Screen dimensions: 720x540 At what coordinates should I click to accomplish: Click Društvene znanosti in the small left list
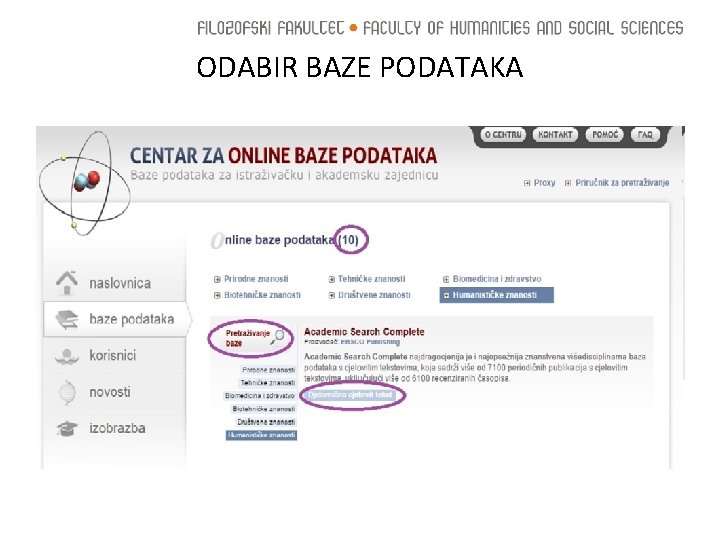click(x=266, y=422)
